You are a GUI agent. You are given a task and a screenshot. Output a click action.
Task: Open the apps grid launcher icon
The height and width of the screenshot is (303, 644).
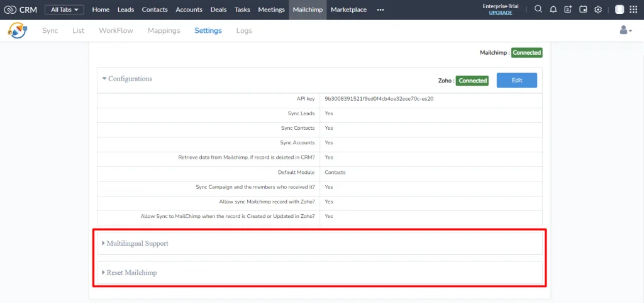tap(633, 9)
